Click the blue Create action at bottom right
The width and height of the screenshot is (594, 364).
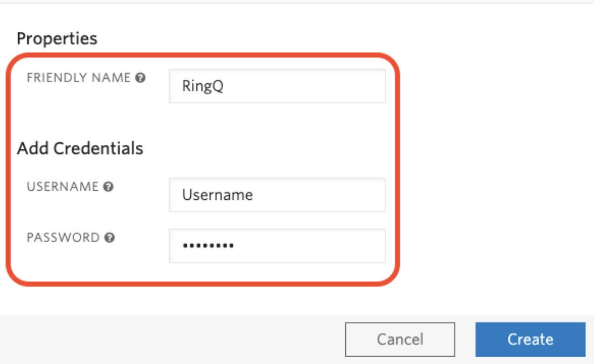coord(530,339)
